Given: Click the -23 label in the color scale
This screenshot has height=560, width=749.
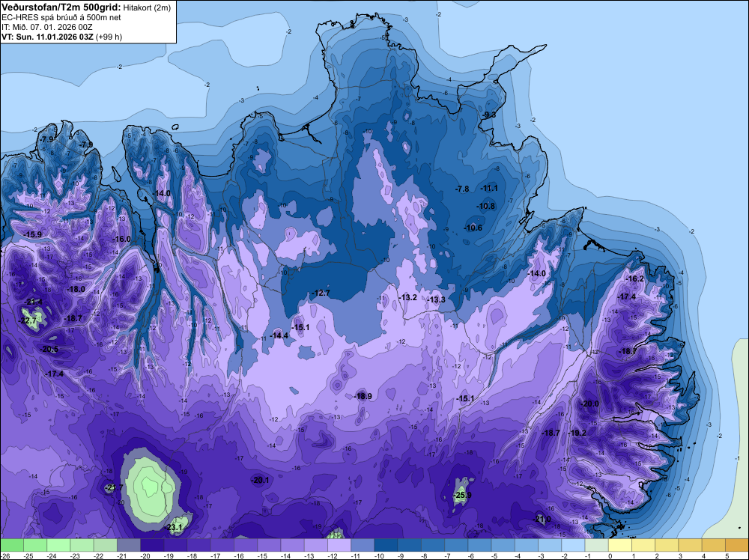Looking at the screenshot, I should coord(76,556).
